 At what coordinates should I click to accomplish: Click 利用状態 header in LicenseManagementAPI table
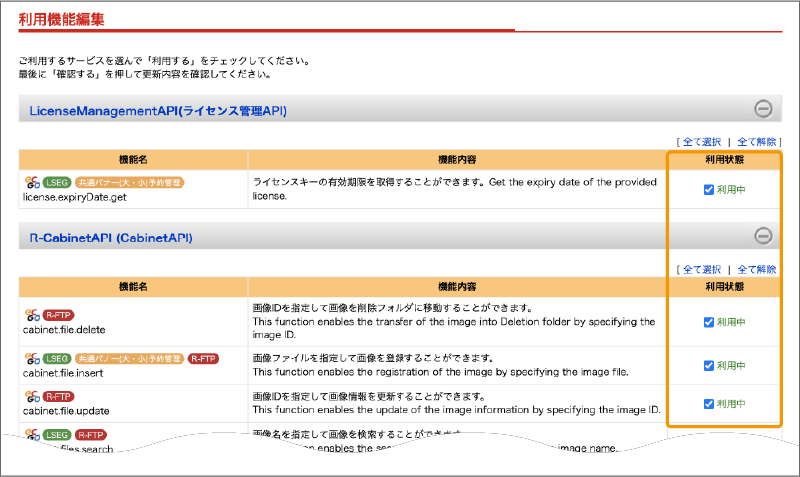[724, 160]
